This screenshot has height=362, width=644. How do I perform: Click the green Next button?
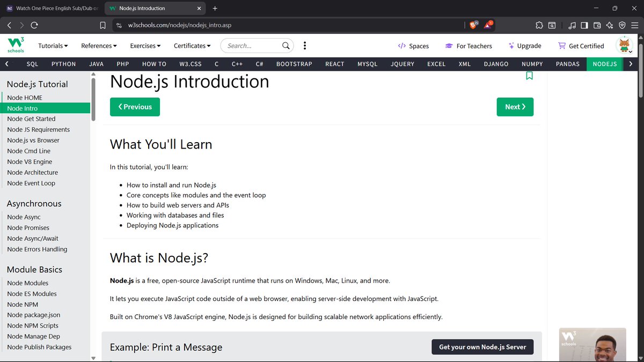tap(515, 107)
